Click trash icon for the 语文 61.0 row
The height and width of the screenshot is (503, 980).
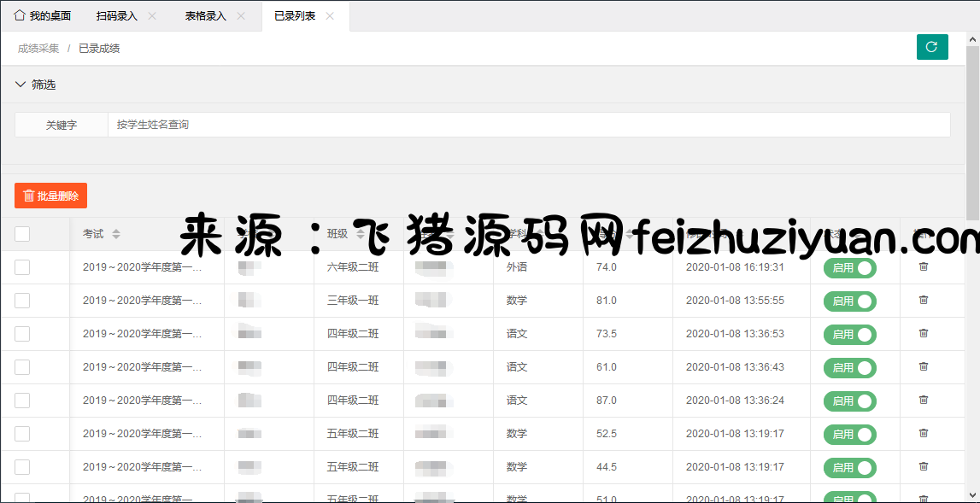pyautogui.click(x=923, y=366)
